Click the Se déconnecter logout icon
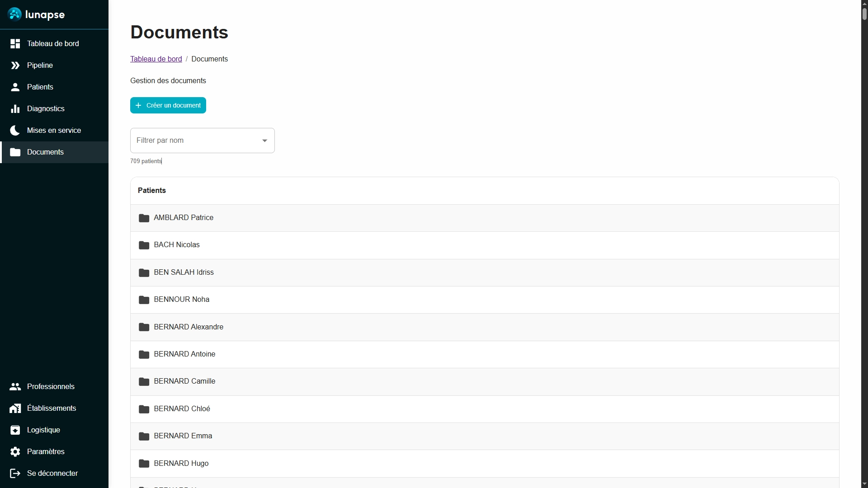The height and width of the screenshot is (488, 868). click(15, 473)
